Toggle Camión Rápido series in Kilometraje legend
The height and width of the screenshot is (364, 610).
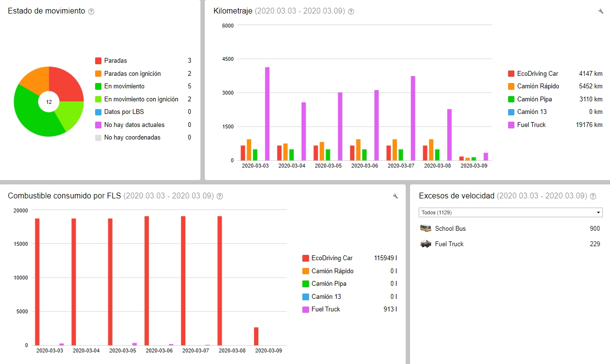[538, 86]
